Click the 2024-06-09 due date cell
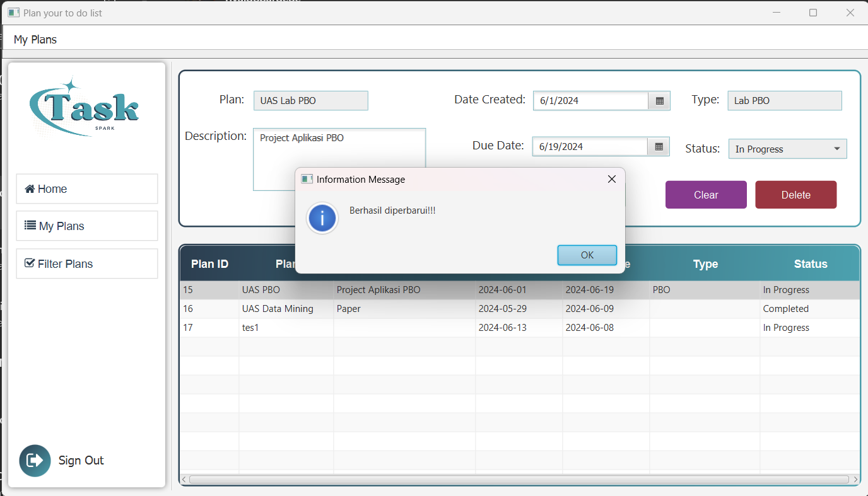The width and height of the screenshot is (868, 496). [606, 309]
